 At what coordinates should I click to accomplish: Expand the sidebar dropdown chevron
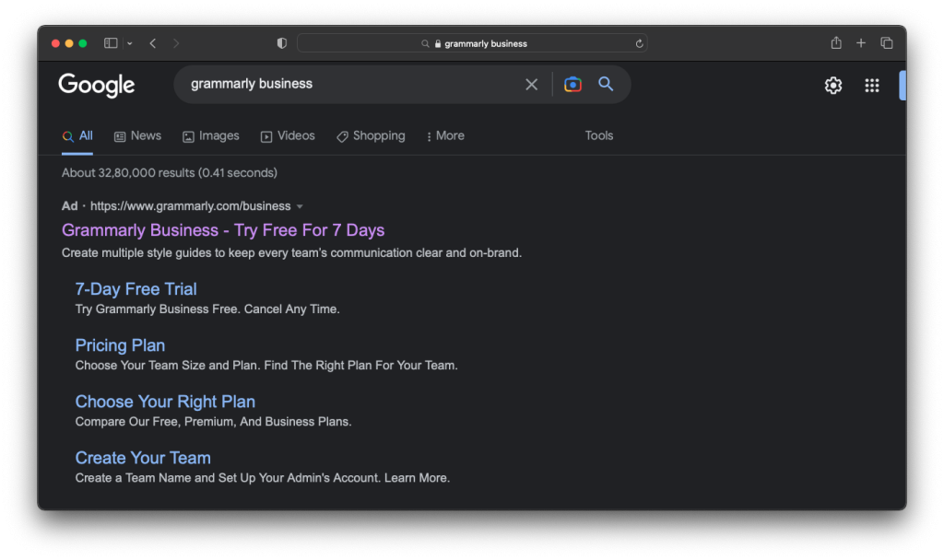coord(130,43)
